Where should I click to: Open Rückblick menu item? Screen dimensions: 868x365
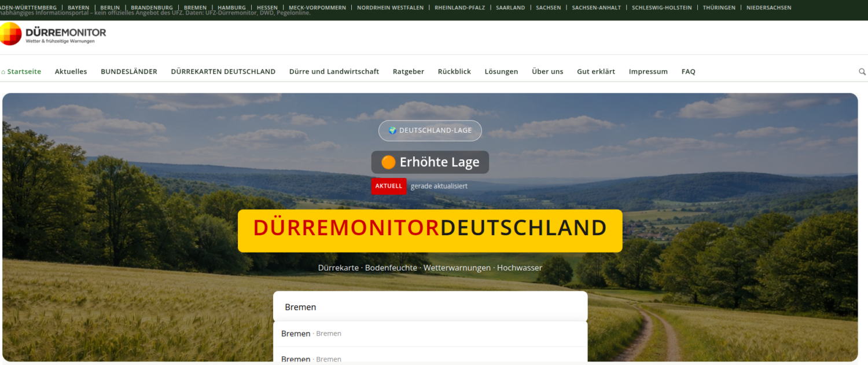[x=454, y=72]
